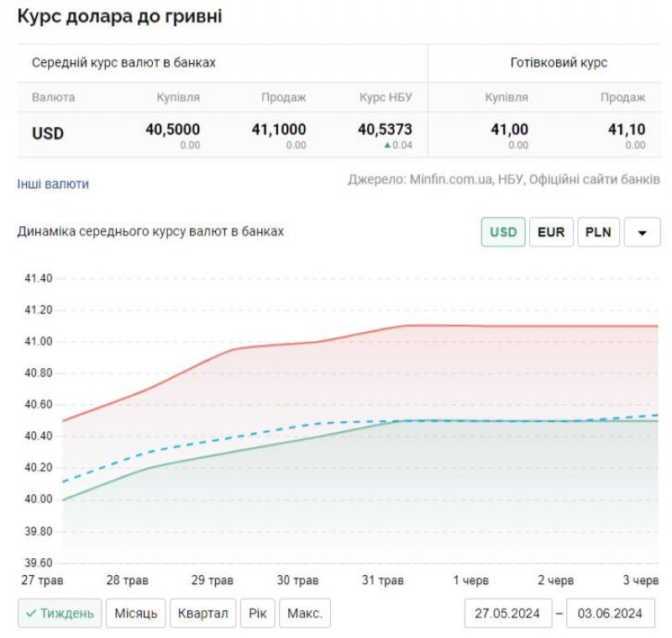
Task: Switch chart to EUR currency
Action: 551,233
